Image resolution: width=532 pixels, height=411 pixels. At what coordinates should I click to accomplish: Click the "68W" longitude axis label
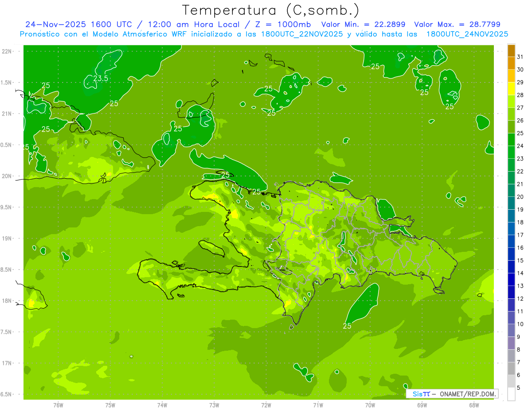pos(474,405)
